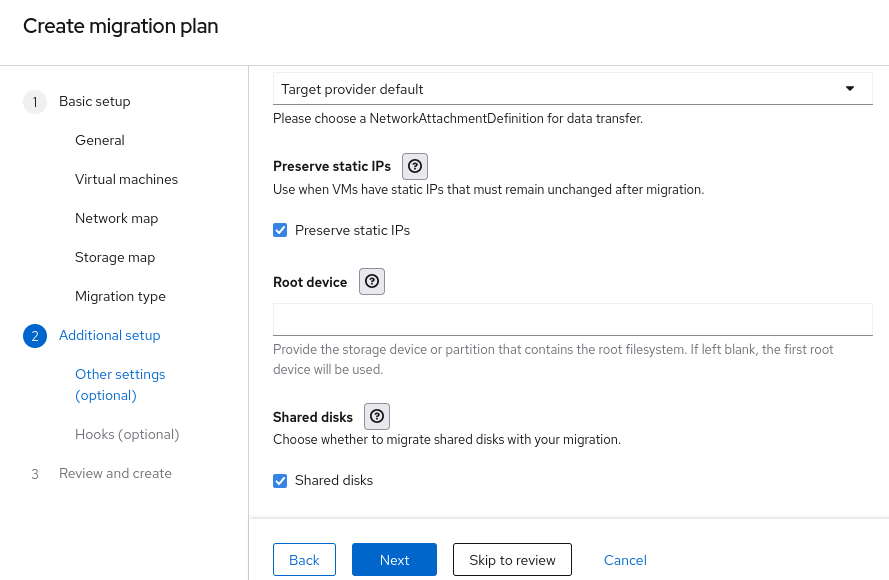This screenshot has height=580, width=889.
Task: Click help icon next to Preserve static IPs
Action: point(415,166)
